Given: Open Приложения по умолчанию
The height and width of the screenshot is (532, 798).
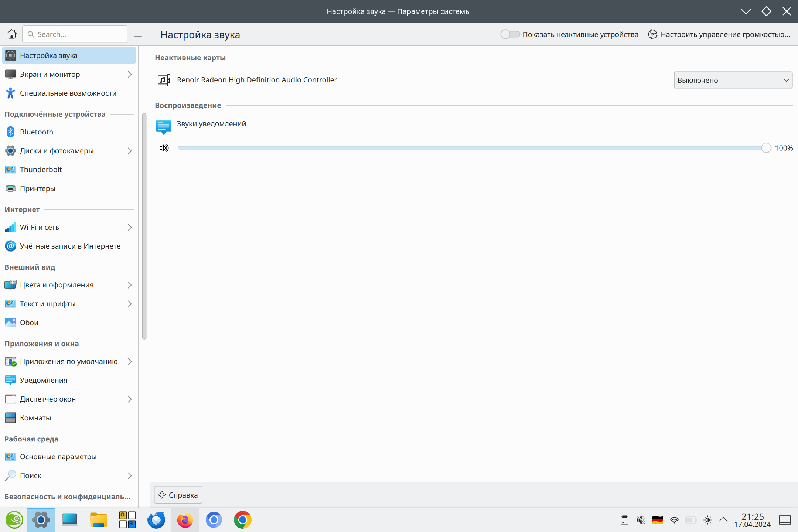Looking at the screenshot, I should [69, 361].
